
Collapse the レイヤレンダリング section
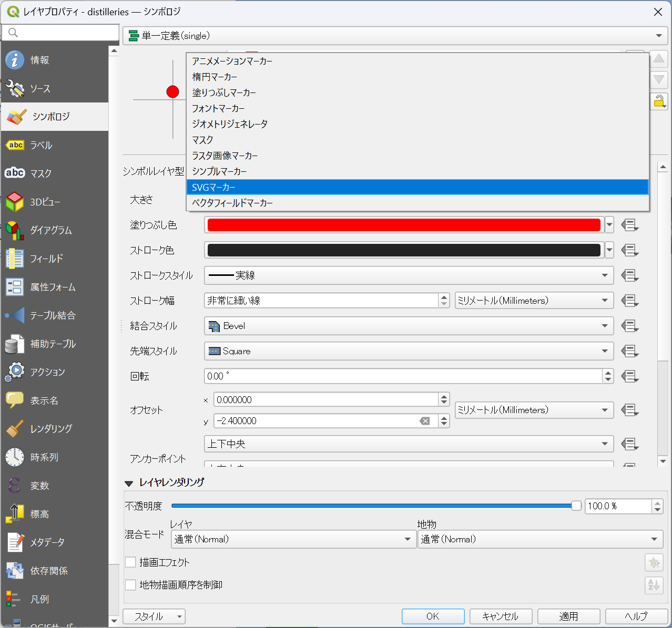tap(129, 483)
